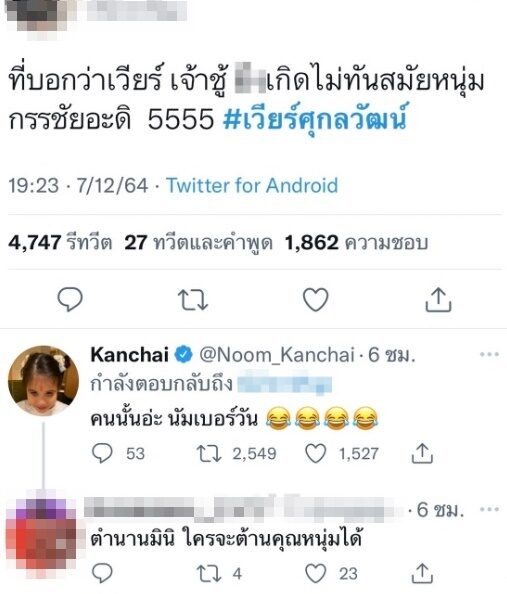
Task: Retweet the bottom reply with 4 retweets
Action: click(x=209, y=574)
